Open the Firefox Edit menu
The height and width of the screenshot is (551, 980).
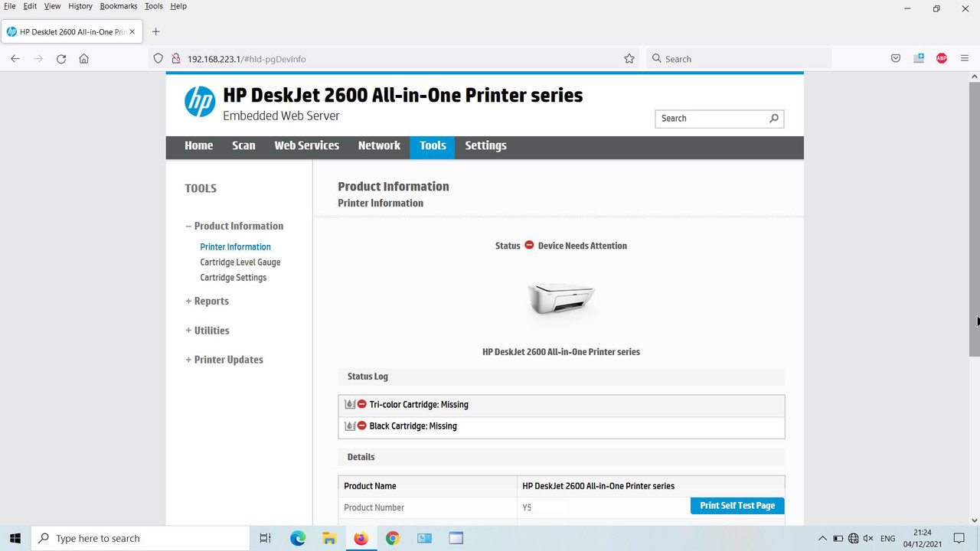(30, 6)
